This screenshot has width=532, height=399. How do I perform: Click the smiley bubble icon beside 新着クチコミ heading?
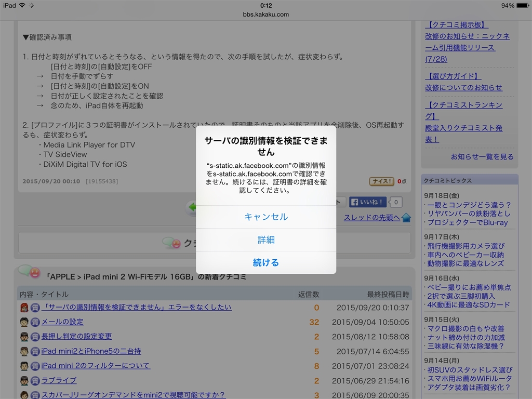click(x=29, y=271)
